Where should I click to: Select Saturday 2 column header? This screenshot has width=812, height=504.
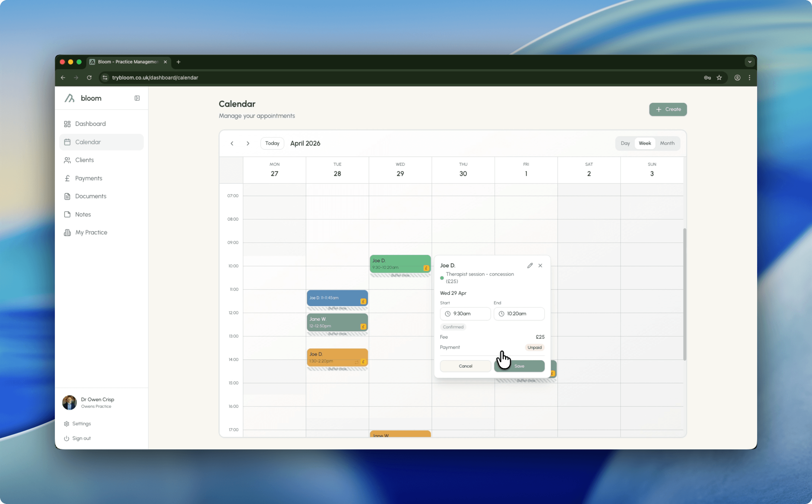coord(589,170)
